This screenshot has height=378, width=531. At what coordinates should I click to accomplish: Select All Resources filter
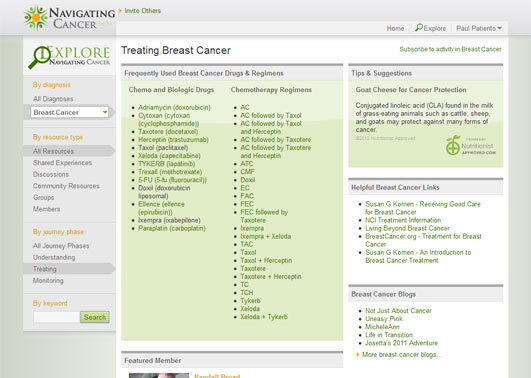53,151
